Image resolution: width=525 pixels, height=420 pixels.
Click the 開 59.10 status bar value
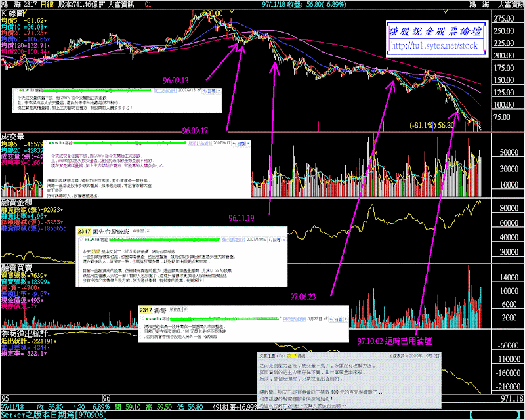coord(127,407)
